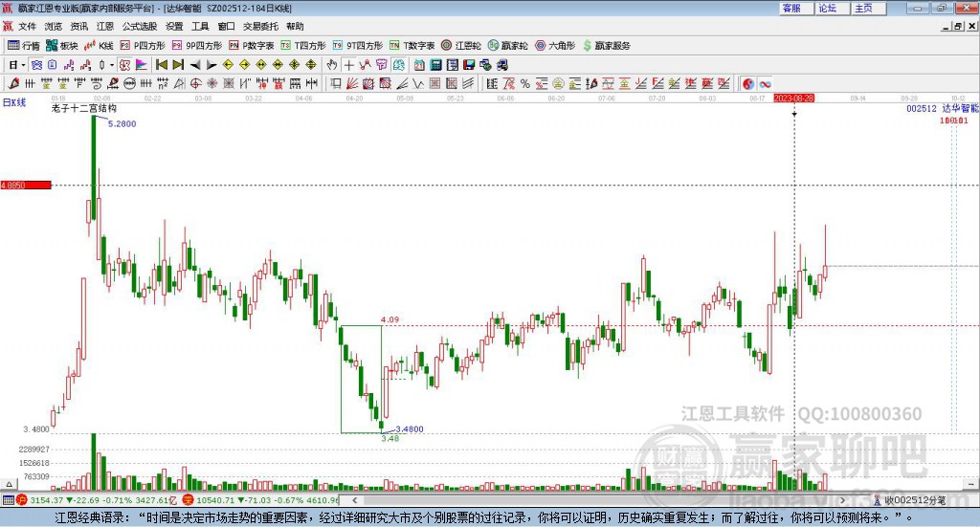The width and height of the screenshot is (980, 527).
Task: Open the calendar date icon
Action: pos(419,65)
